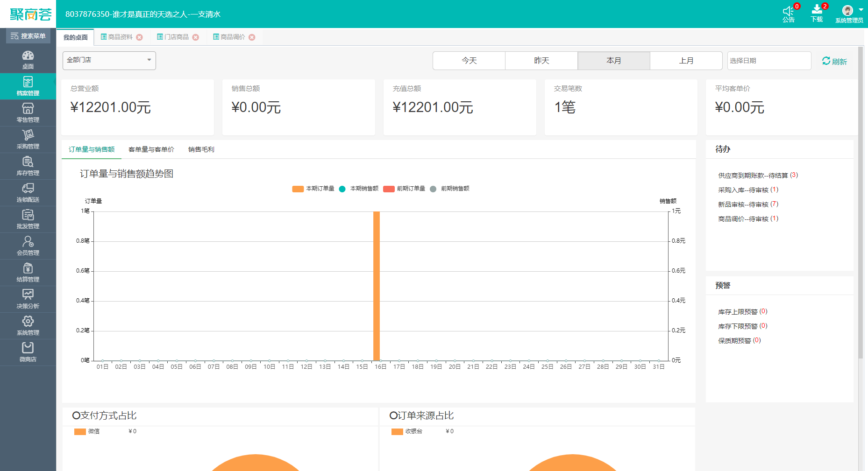Open 采购入库--待审核 todo item
This screenshot has height=471, width=868.
click(748, 190)
